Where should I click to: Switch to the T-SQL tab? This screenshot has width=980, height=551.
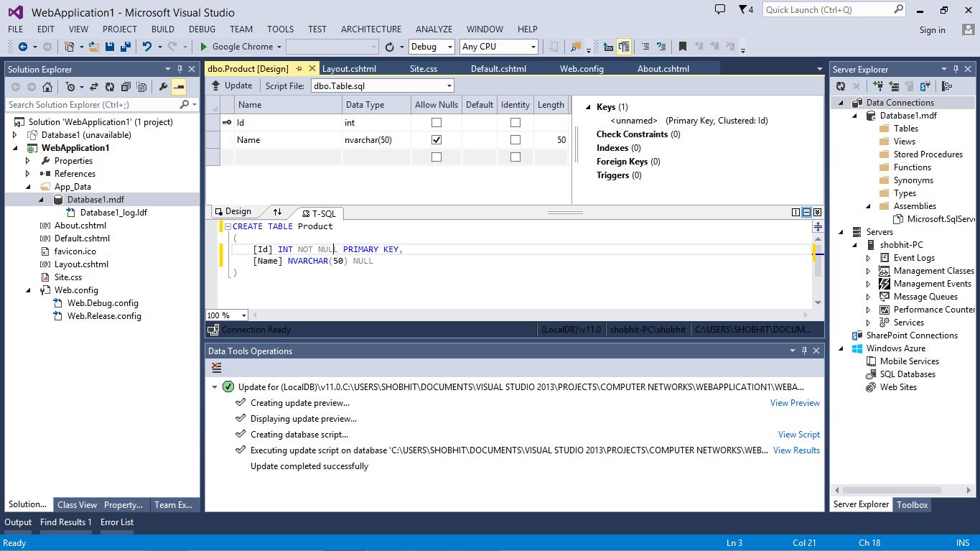click(x=319, y=213)
